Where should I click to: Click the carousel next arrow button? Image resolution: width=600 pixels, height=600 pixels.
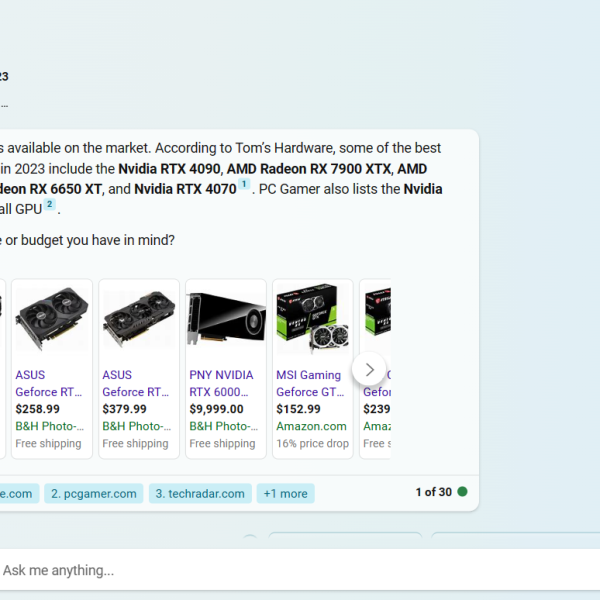[x=369, y=369]
